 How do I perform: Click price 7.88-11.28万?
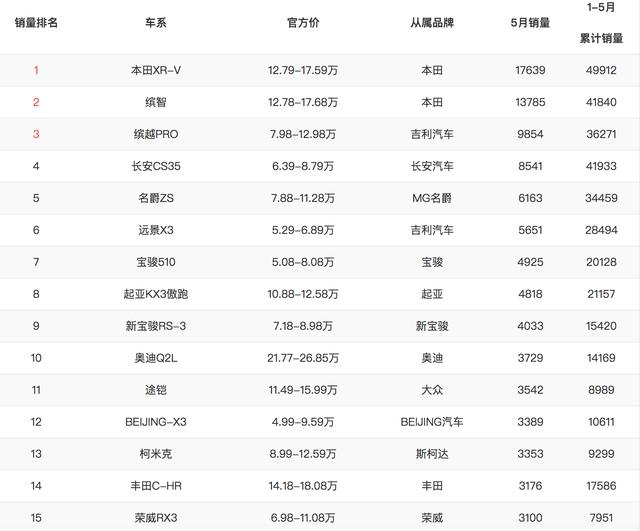coord(303,198)
